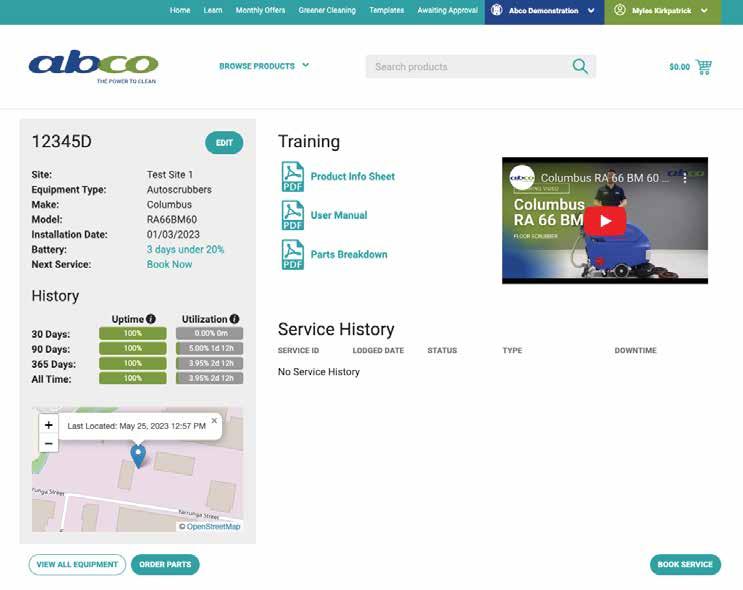Click the map location pin marker
The height and width of the screenshot is (590, 743).
point(138,455)
